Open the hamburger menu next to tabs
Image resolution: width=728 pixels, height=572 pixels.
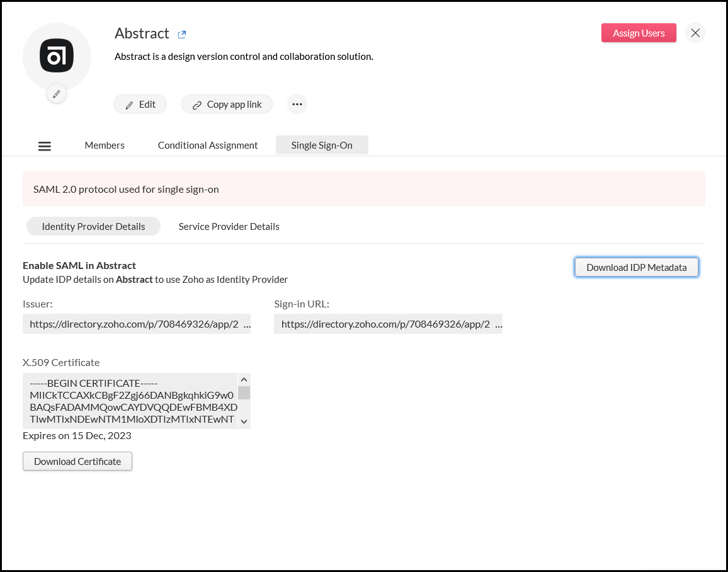click(44, 146)
